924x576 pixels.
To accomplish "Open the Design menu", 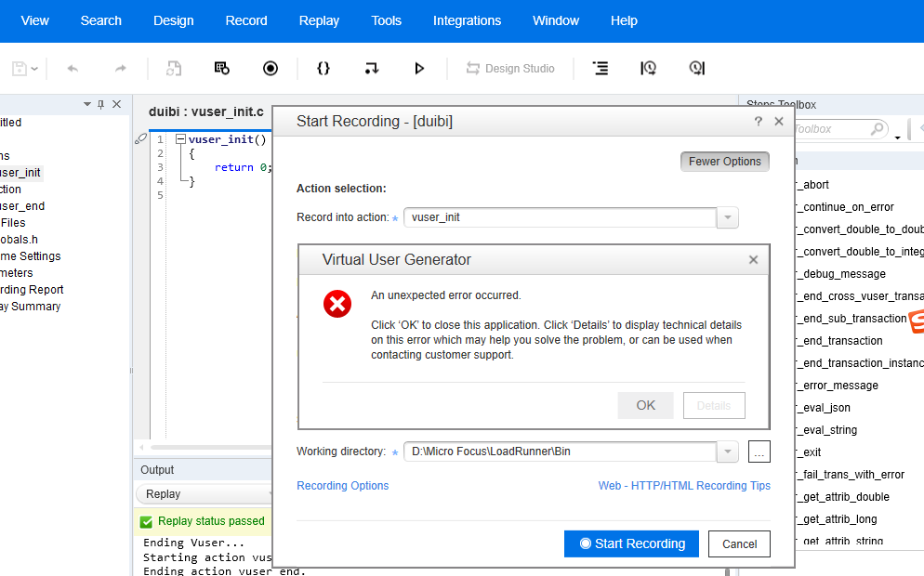I will (173, 20).
